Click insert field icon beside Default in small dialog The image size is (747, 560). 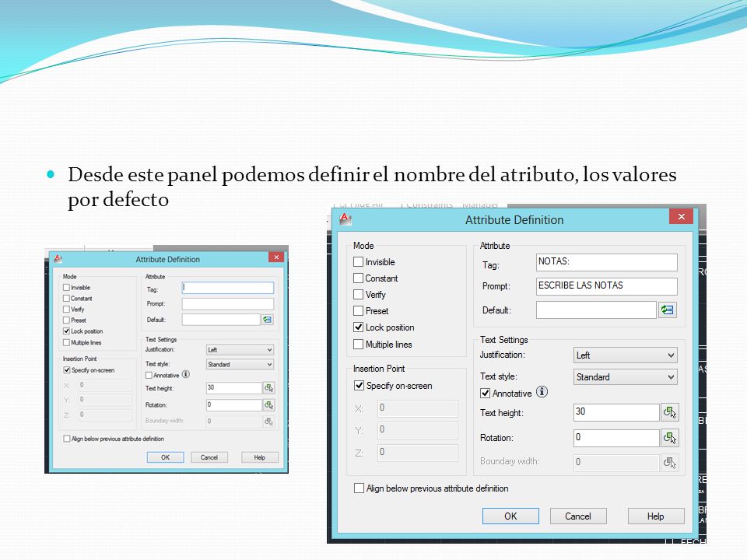click(268, 320)
